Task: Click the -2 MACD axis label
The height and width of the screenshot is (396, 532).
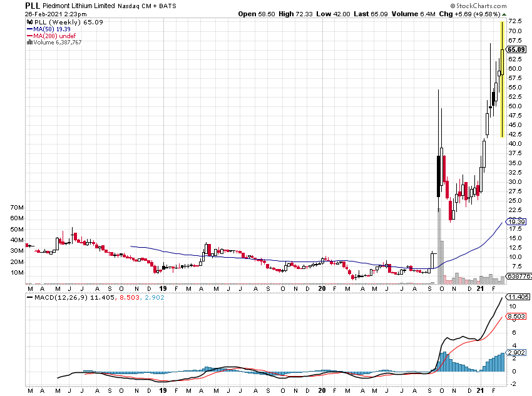Action: point(514,383)
